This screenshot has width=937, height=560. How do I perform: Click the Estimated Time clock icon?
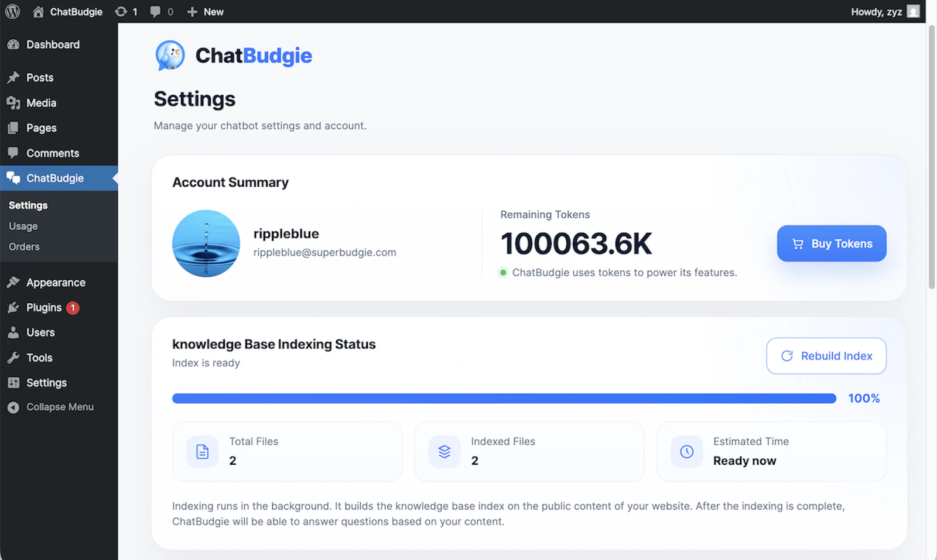pyautogui.click(x=687, y=452)
